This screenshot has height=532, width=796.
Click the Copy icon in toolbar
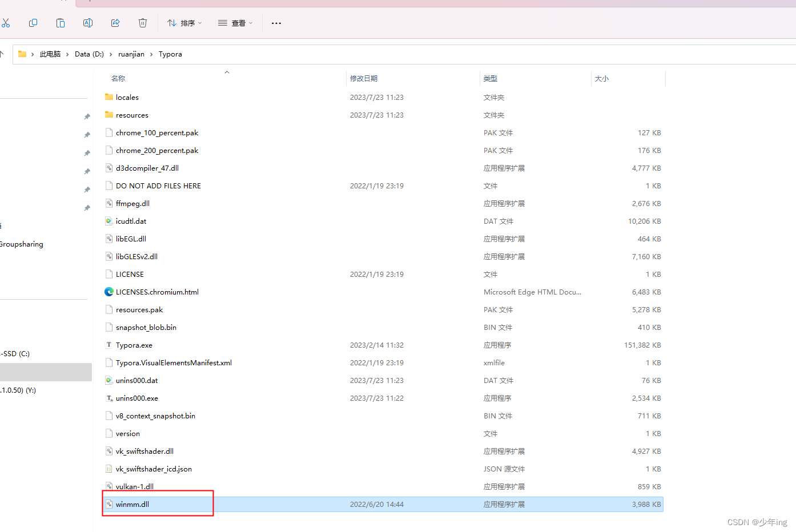click(33, 23)
